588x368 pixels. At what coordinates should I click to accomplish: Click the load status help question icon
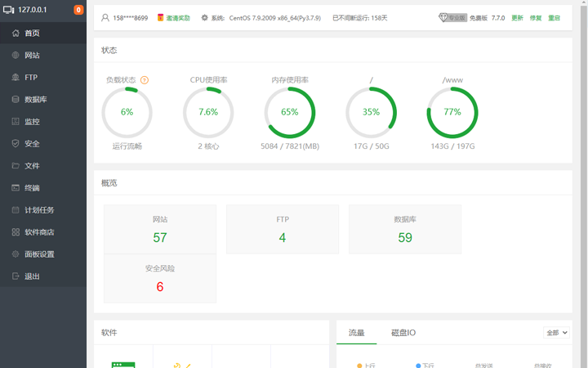tap(145, 80)
